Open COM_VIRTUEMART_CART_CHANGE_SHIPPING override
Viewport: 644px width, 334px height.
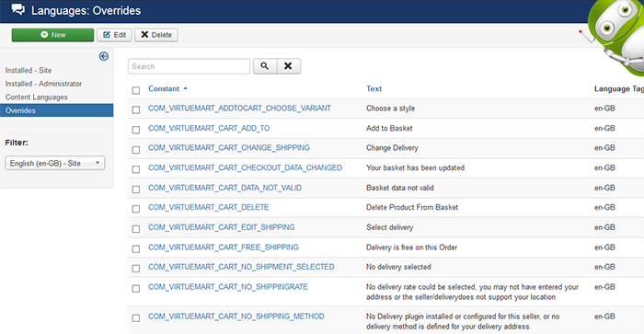coord(229,148)
